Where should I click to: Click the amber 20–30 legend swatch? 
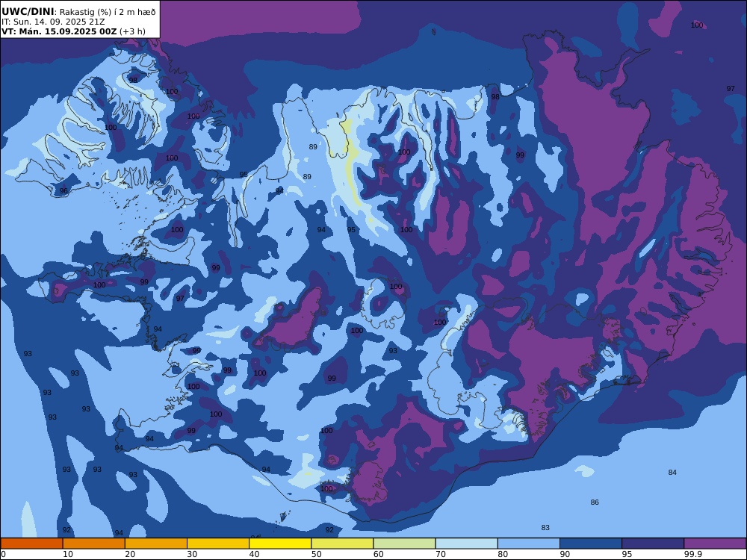[x=156, y=544]
